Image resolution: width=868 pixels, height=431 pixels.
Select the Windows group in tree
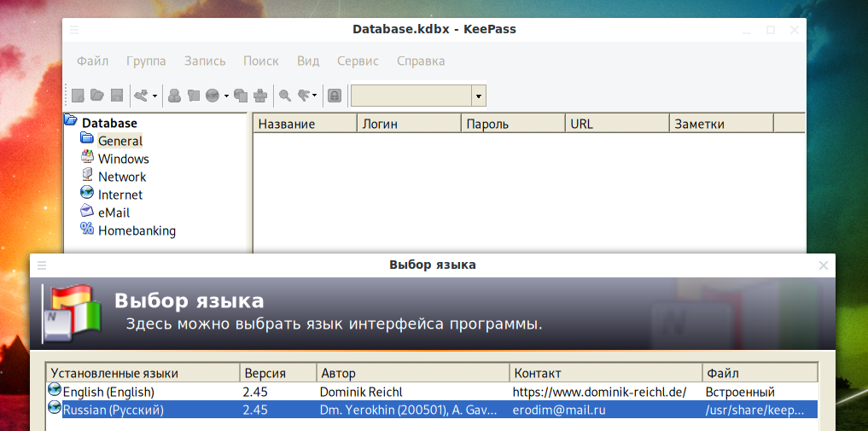coord(124,159)
